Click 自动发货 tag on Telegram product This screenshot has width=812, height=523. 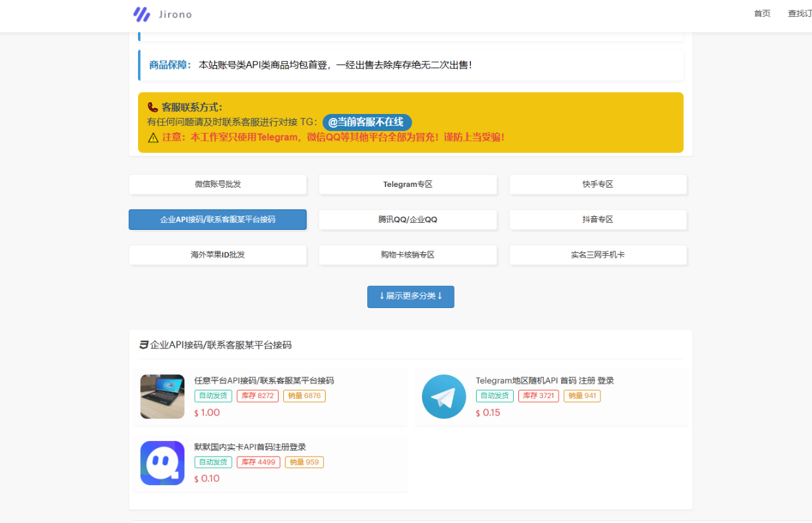[495, 395]
